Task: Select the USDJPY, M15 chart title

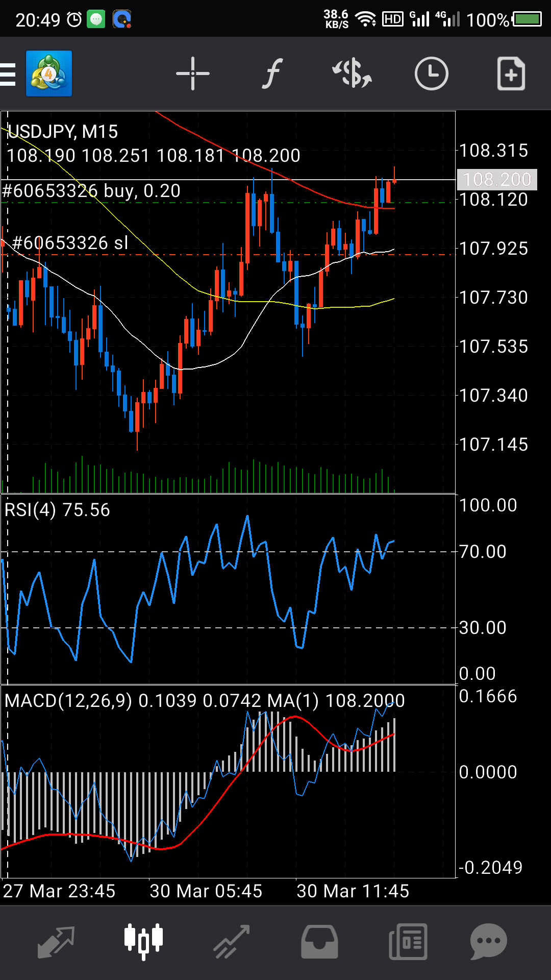Action: click(63, 132)
